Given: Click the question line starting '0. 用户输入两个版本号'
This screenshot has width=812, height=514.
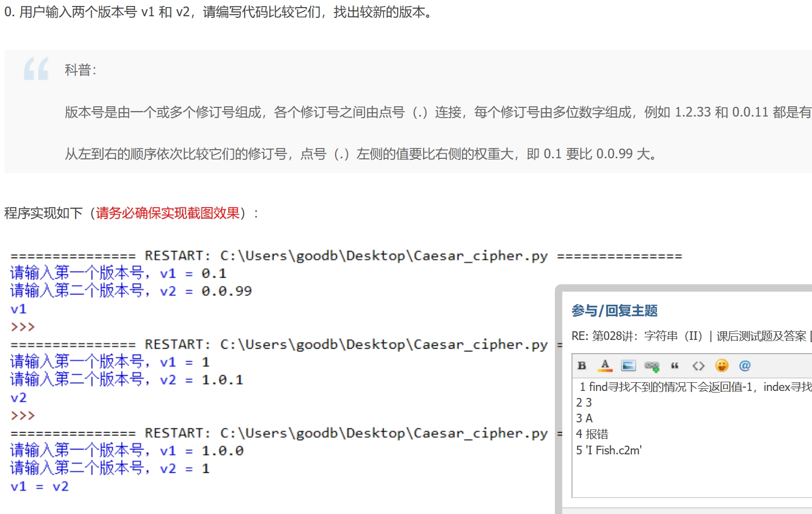Looking at the screenshot, I should coord(219,12).
